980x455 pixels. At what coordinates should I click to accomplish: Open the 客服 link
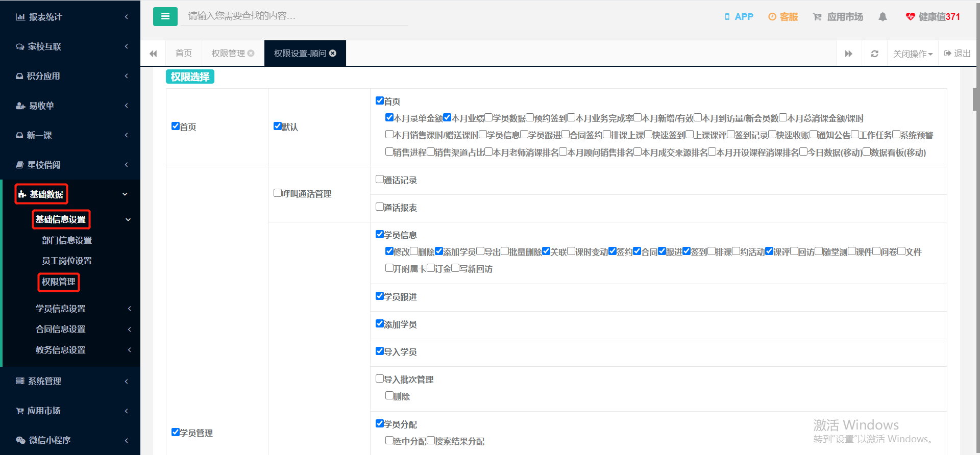pos(783,17)
